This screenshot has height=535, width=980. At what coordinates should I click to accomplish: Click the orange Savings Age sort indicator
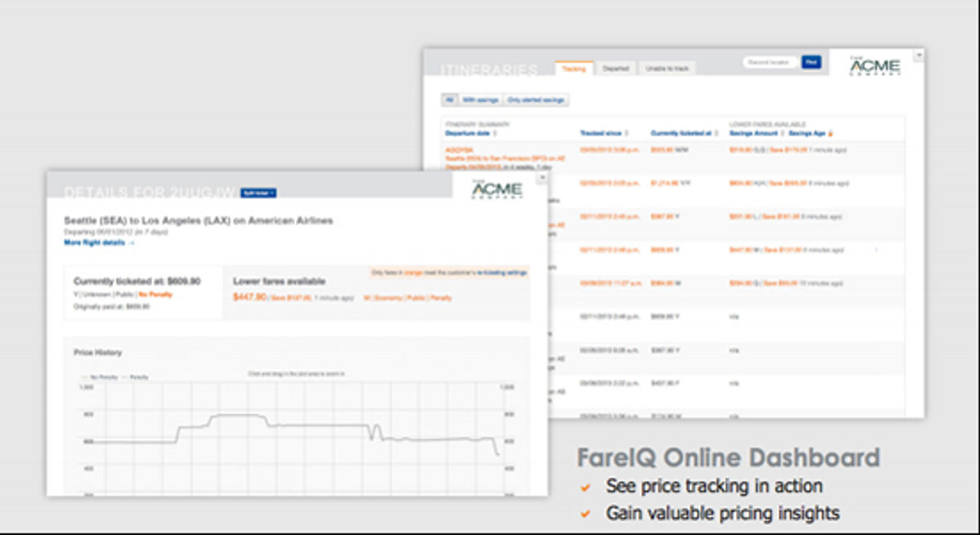(x=831, y=132)
